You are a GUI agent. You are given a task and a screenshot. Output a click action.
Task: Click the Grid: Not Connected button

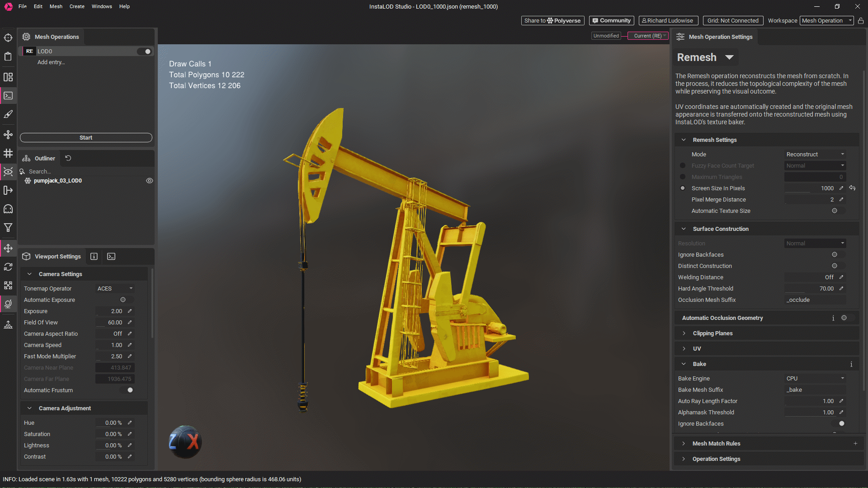click(733, 21)
